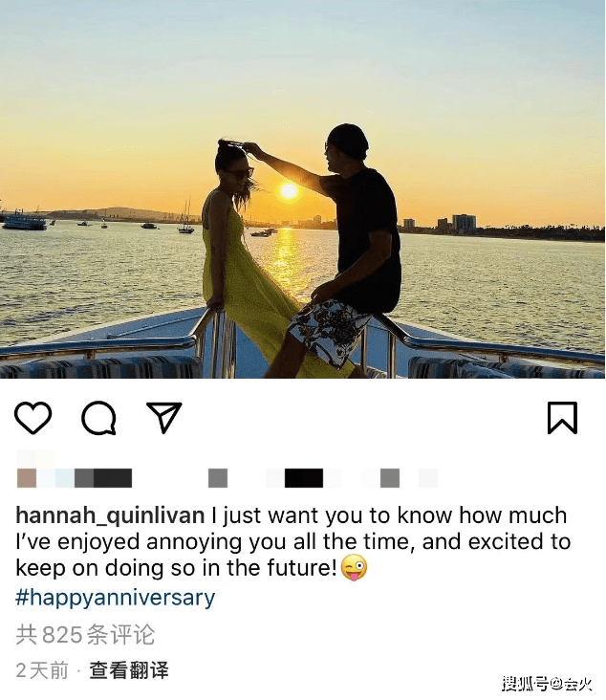The height and width of the screenshot is (700, 606).
Task: Click the brown pixelated avatar block
Action: 27,478
